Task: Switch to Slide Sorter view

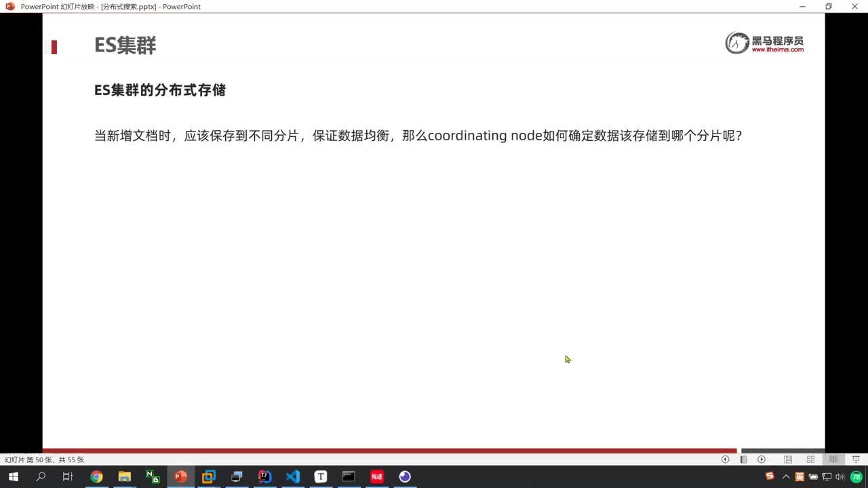Action: coord(810,460)
